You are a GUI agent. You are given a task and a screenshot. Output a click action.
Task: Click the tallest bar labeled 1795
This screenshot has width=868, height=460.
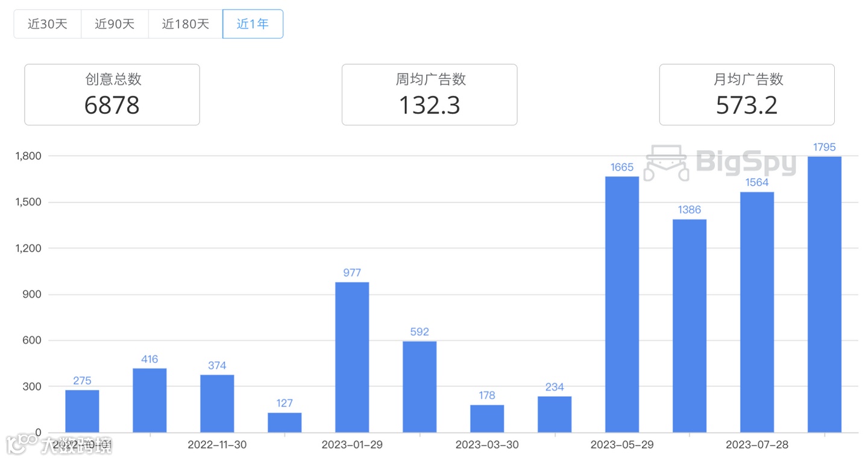coord(825,295)
